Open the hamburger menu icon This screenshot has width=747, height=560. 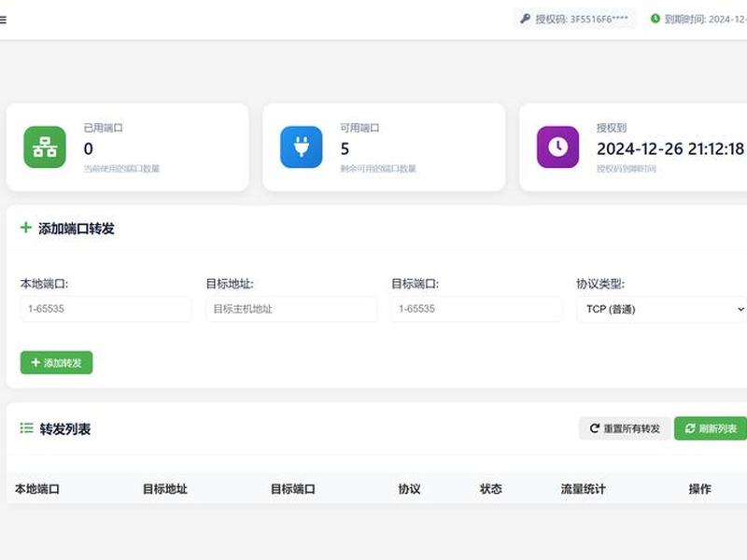[3, 20]
